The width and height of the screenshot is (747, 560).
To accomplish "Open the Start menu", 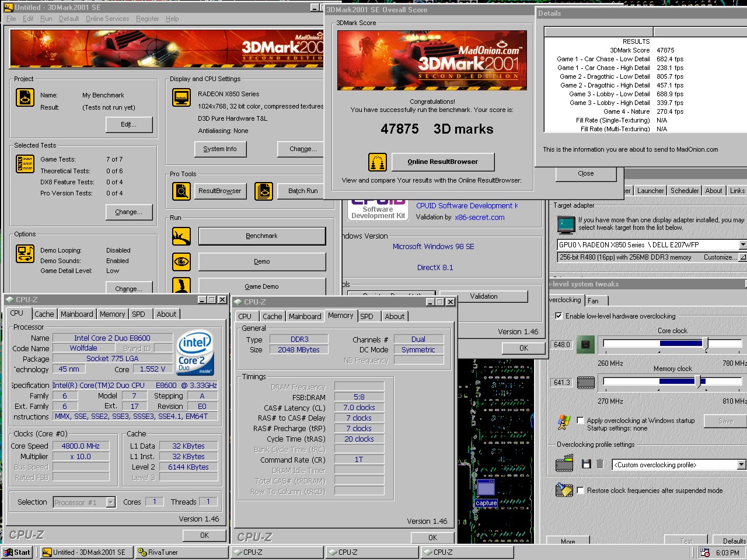I will 17,552.
